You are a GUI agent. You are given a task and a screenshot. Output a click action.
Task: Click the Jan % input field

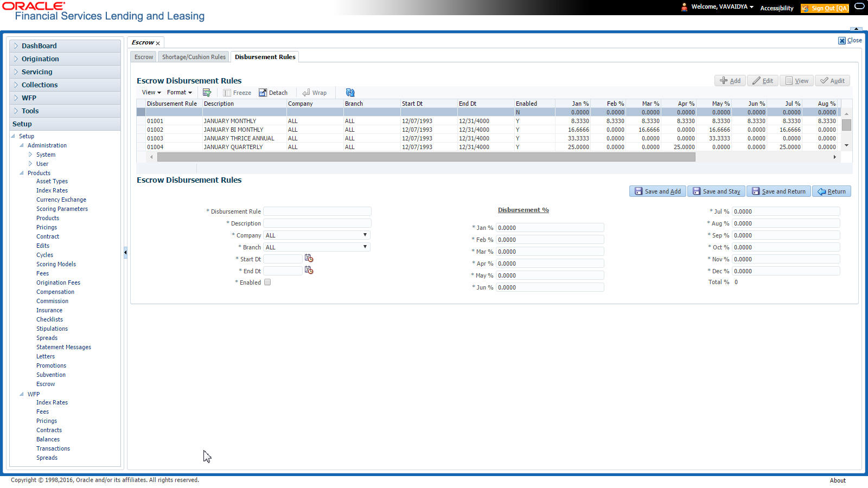tap(550, 228)
